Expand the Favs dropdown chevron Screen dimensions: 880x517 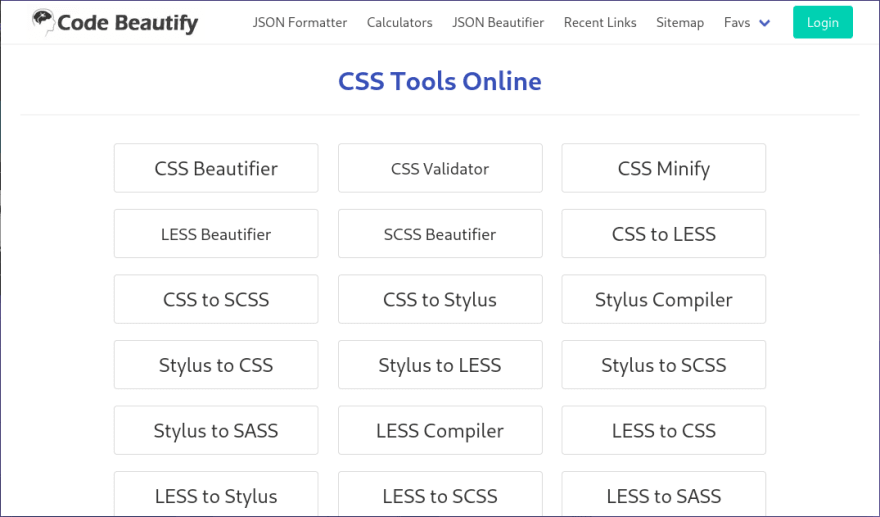click(x=765, y=23)
